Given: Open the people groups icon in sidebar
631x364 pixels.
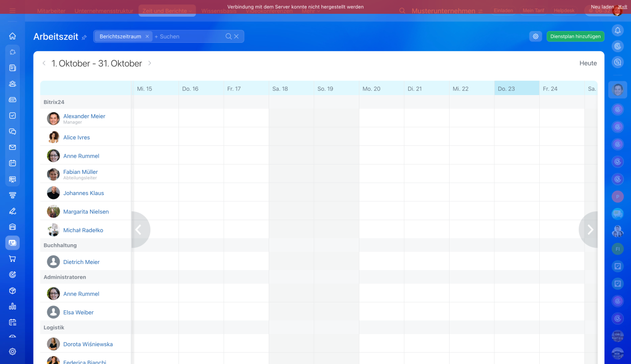Looking at the screenshot, I should [12, 84].
